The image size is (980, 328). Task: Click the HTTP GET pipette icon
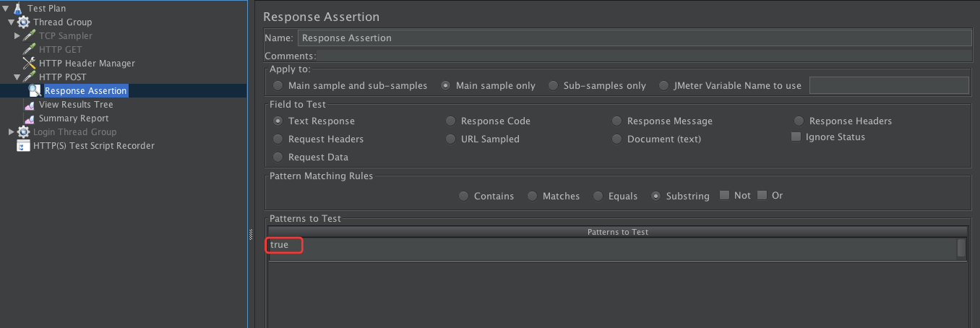[x=29, y=50]
